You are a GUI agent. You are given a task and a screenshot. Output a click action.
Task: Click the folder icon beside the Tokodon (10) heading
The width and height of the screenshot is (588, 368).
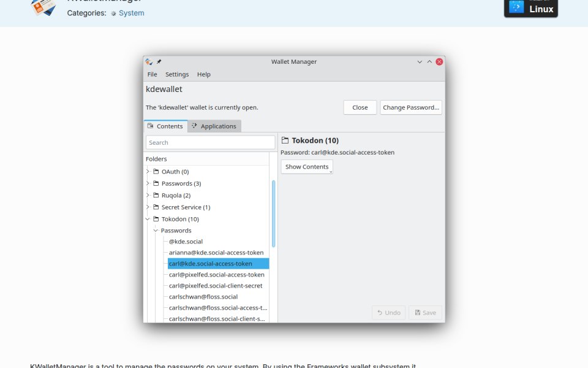(x=285, y=140)
